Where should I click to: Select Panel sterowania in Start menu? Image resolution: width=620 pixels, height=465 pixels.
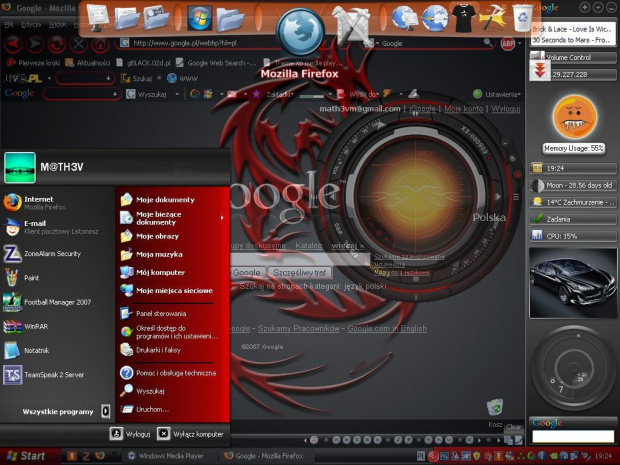(161, 313)
